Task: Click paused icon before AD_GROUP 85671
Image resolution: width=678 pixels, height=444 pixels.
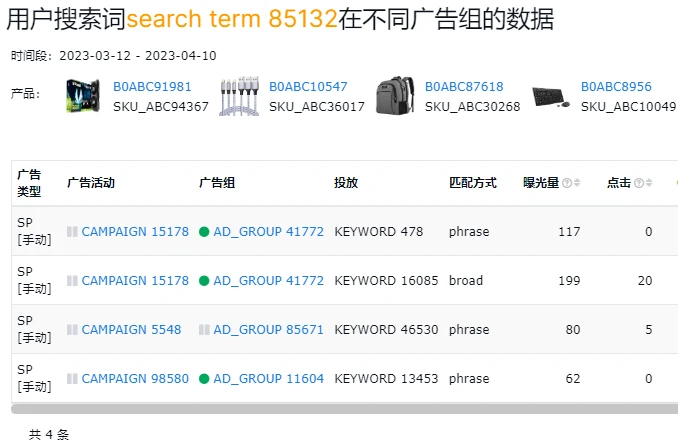Action: (204, 329)
